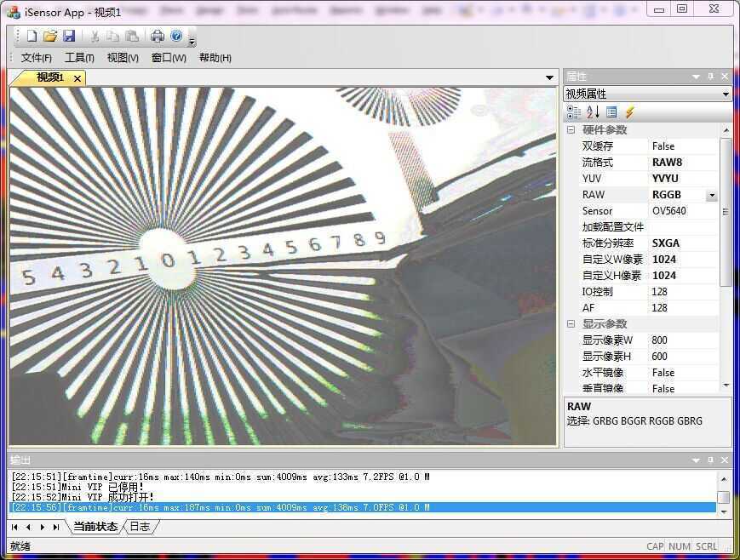Click the Open folder toolbar icon
The image size is (740, 560).
coord(50,36)
